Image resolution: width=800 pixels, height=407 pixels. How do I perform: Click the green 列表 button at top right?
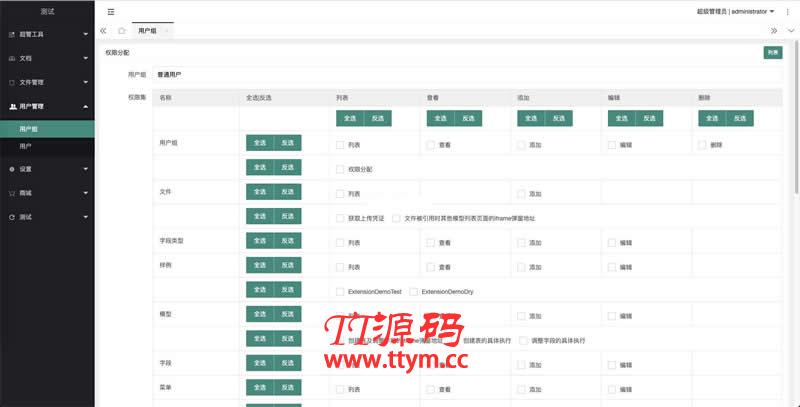point(772,53)
